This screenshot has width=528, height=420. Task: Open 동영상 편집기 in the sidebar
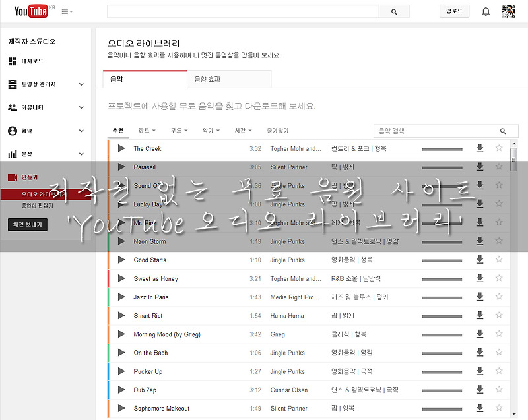pyautogui.click(x=37, y=206)
